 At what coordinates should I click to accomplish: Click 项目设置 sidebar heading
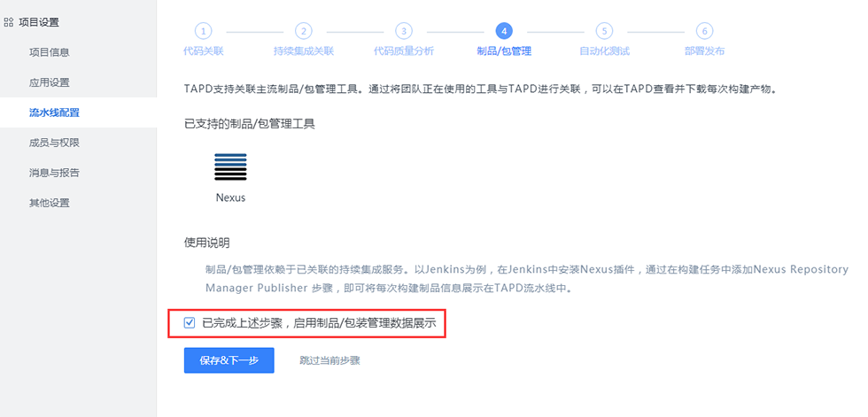pos(39,23)
